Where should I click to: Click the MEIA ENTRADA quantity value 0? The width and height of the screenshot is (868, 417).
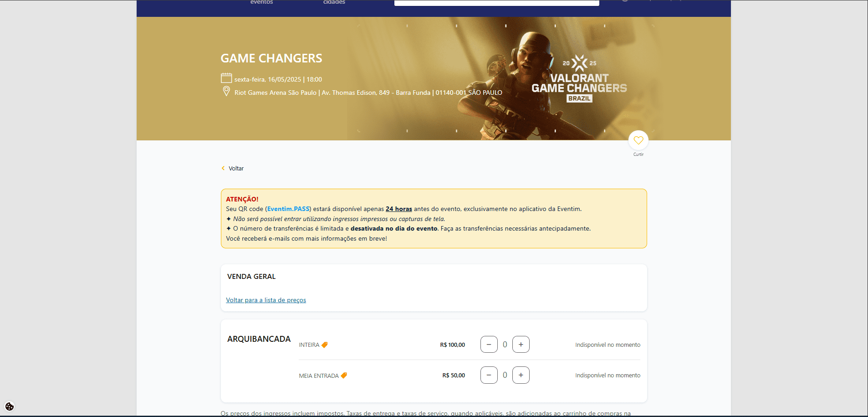pyautogui.click(x=505, y=375)
